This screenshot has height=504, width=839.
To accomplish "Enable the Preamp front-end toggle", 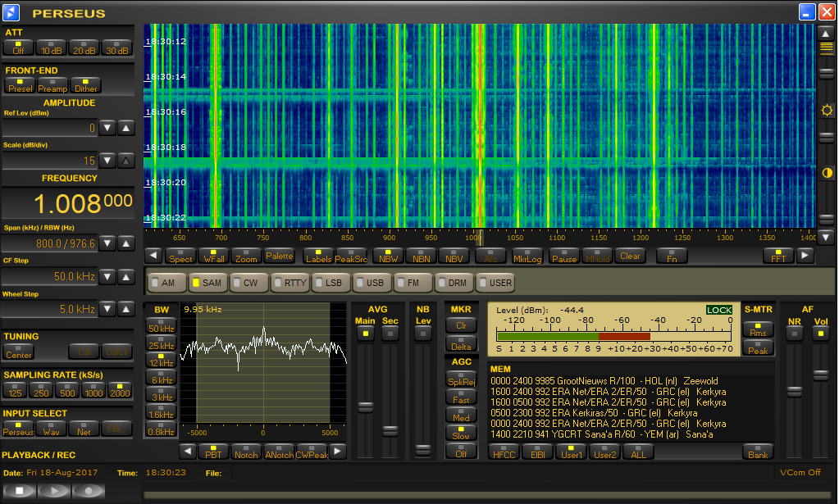I will 52,85.
